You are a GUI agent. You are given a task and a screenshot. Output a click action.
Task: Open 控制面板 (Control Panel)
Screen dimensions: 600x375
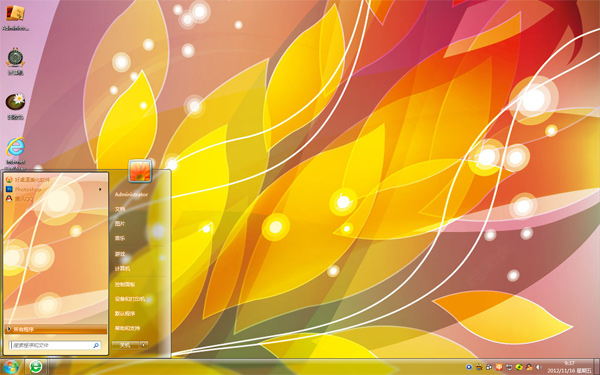click(x=125, y=284)
